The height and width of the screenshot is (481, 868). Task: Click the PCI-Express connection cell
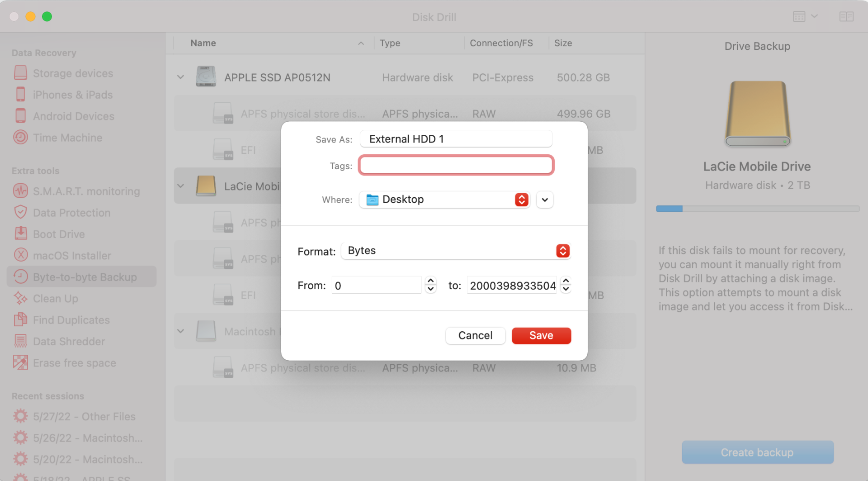pyautogui.click(x=503, y=77)
